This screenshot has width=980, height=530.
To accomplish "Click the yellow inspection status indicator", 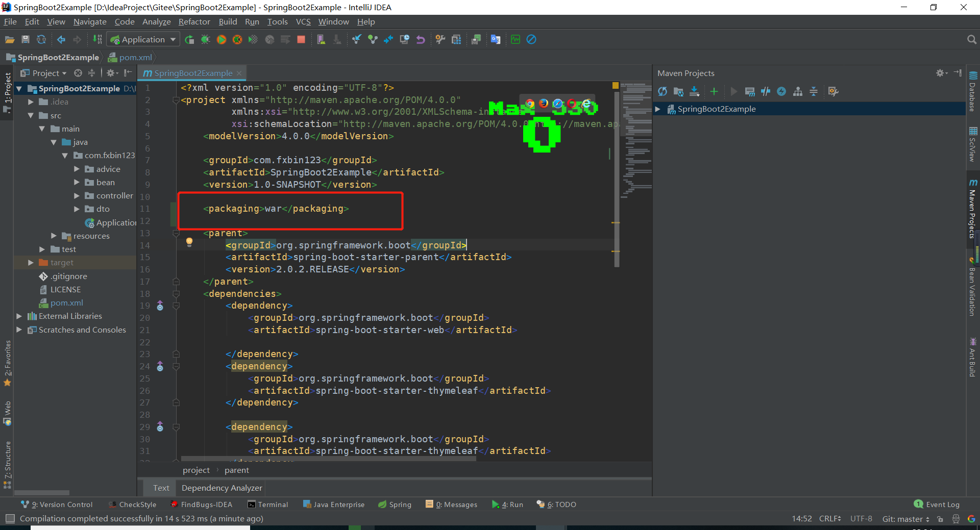I will 616,85.
